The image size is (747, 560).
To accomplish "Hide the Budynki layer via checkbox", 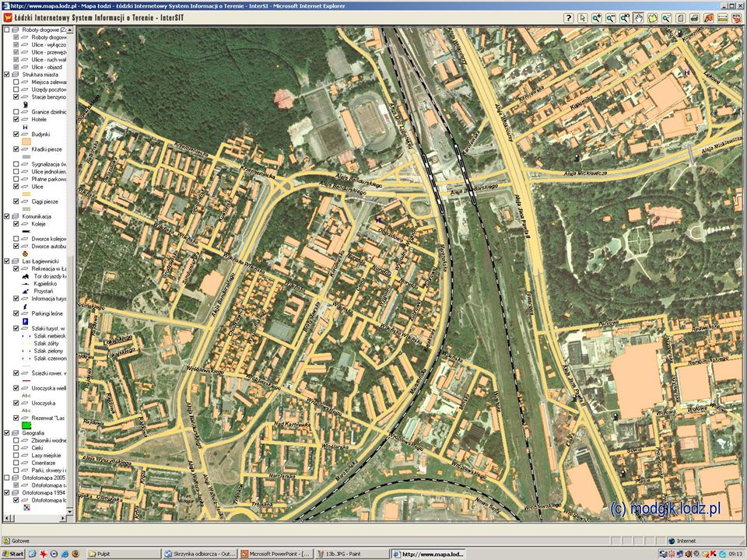I will click(16, 135).
